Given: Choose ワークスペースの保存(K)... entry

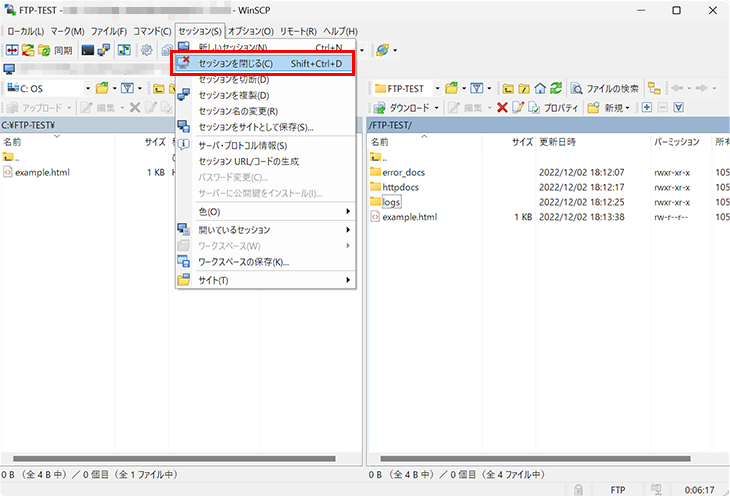Looking at the screenshot, I should point(265,262).
